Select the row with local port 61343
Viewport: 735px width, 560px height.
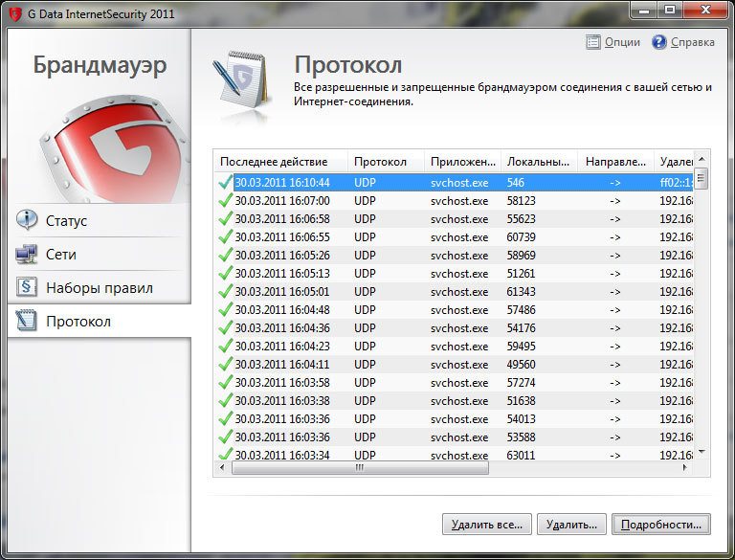coord(455,292)
